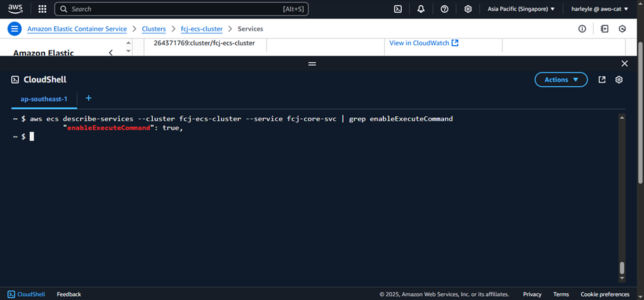Click the Services breadcrumb text
This screenshot has height=300, width=644.
(x=250, y=29)
